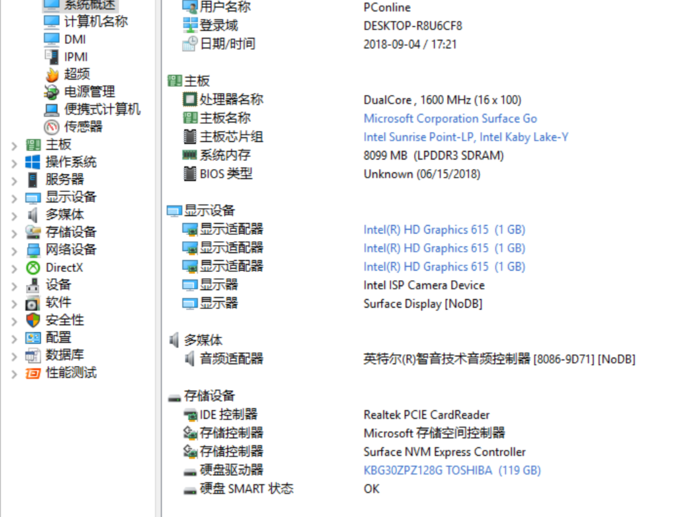The height and width of the screenshot is (517, 700).
Task: Select the DESKTOP-R8U6CF8 value
Action: click(x=413, y=25)
